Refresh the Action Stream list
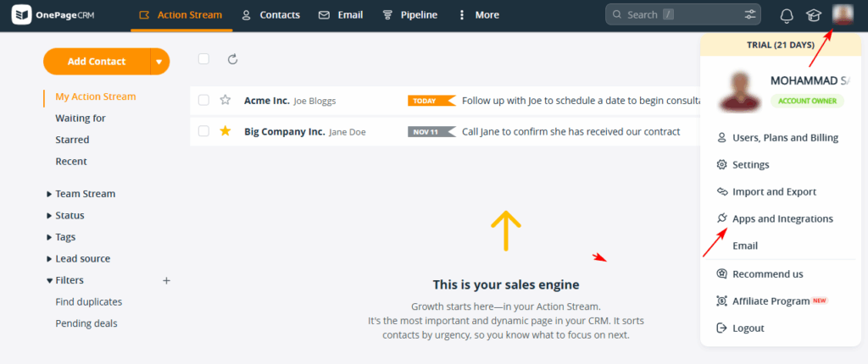The image size is (868, 364). 232,58
